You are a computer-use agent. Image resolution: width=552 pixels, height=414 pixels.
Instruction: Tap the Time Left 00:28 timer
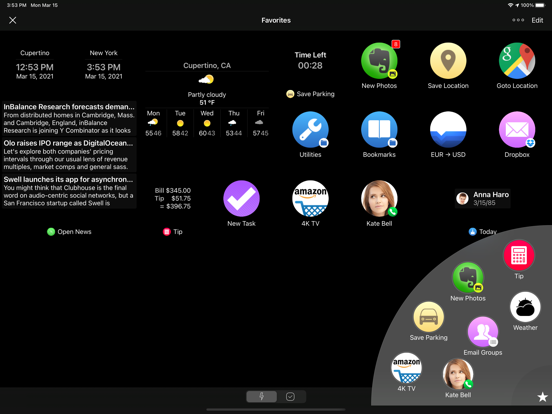point(310,60)
